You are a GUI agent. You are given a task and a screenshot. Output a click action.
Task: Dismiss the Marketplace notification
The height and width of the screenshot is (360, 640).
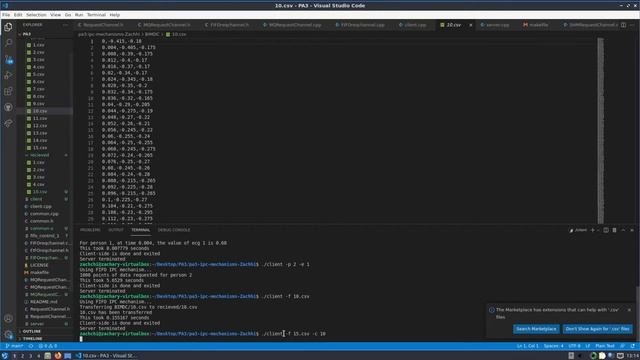pyautogui.click(x=629, y=310)
